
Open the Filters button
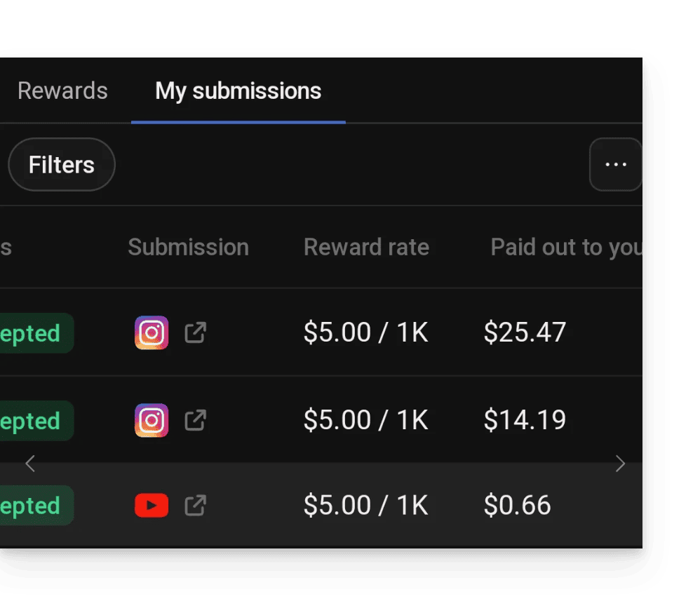pos(62,165)
